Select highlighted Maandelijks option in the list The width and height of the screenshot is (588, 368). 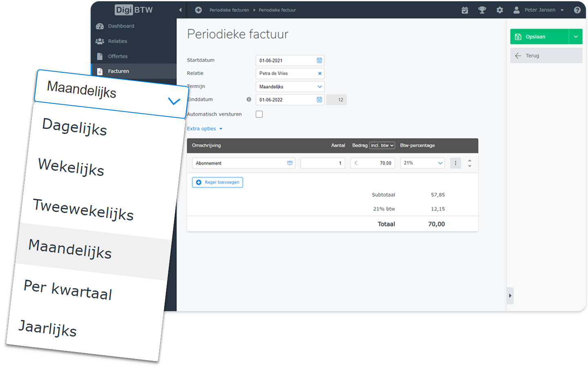coord(94,251)
